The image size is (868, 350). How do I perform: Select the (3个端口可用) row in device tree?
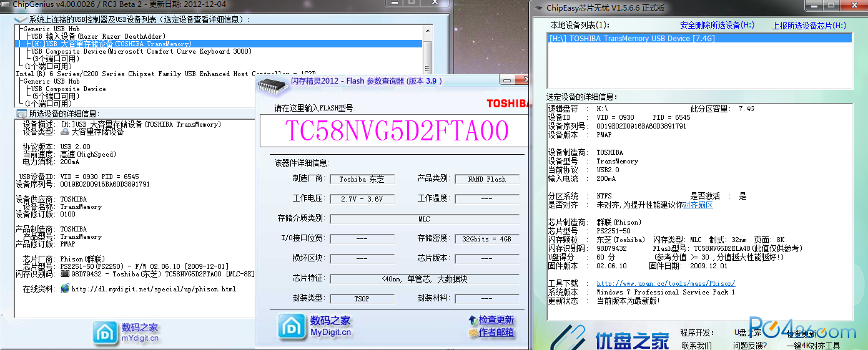pyautogui.click(x=56, y=59)
